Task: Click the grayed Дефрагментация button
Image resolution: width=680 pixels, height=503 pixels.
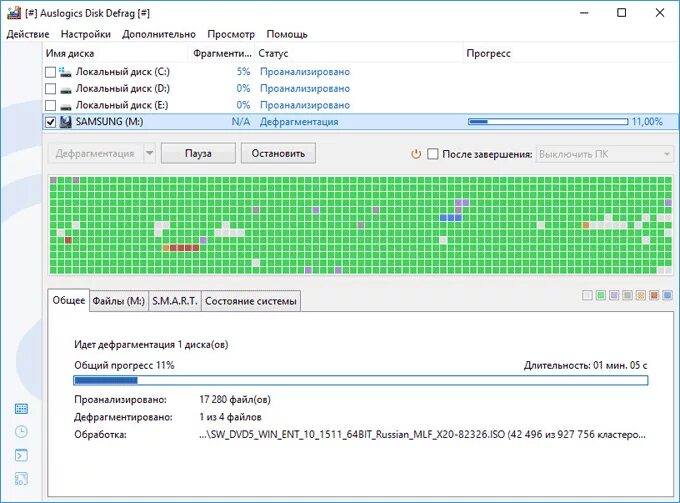Action: (95, 154)
